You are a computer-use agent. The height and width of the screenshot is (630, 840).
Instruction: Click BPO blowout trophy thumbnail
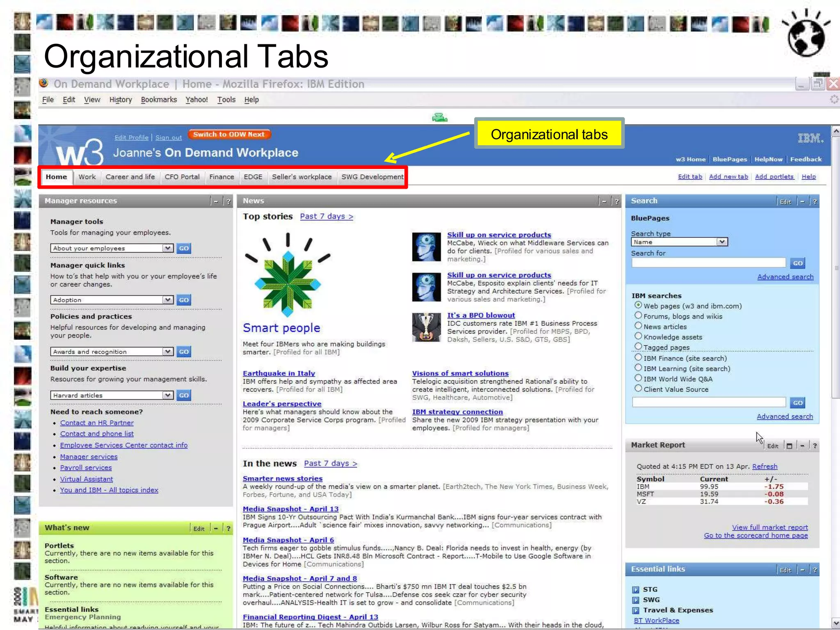426,327
